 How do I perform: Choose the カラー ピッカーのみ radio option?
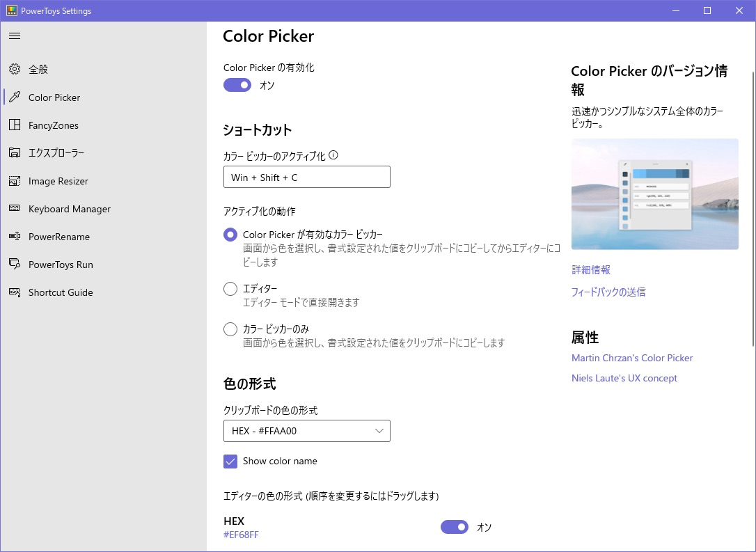pyautogui.click(x=230, y=329)
